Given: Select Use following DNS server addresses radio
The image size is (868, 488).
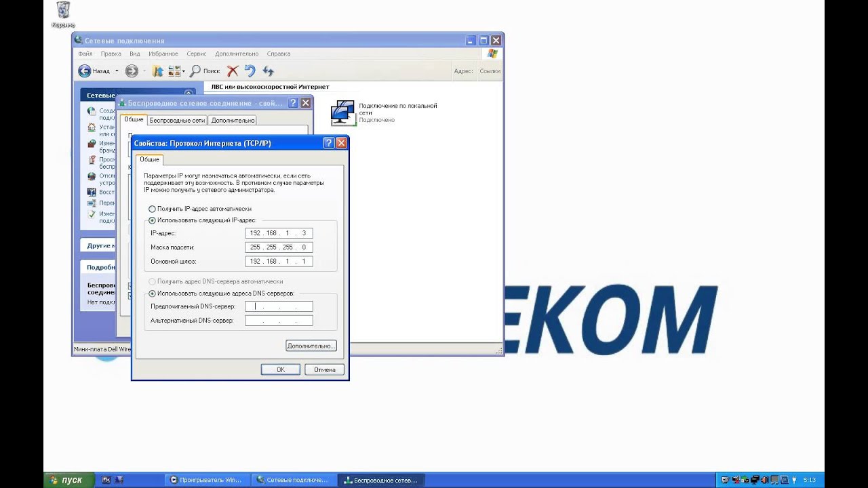Looking at the screenshot, I should coord(152,293).
